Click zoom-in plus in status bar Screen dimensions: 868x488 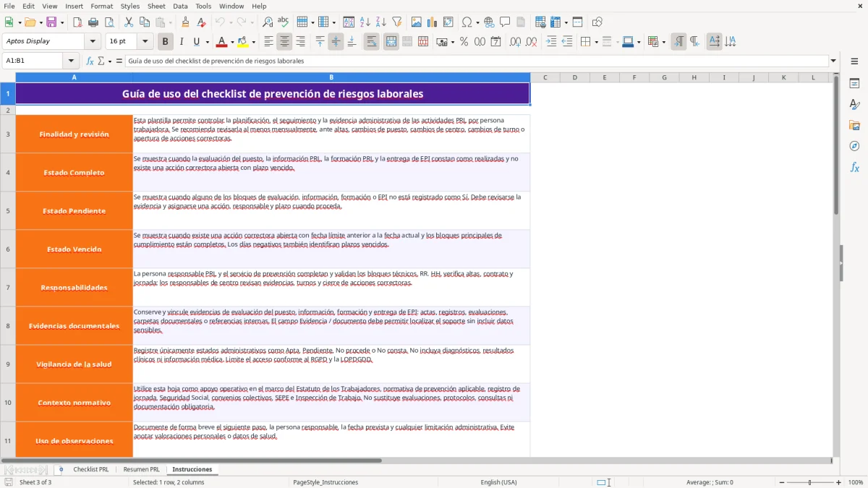click(x=839, y=482)
